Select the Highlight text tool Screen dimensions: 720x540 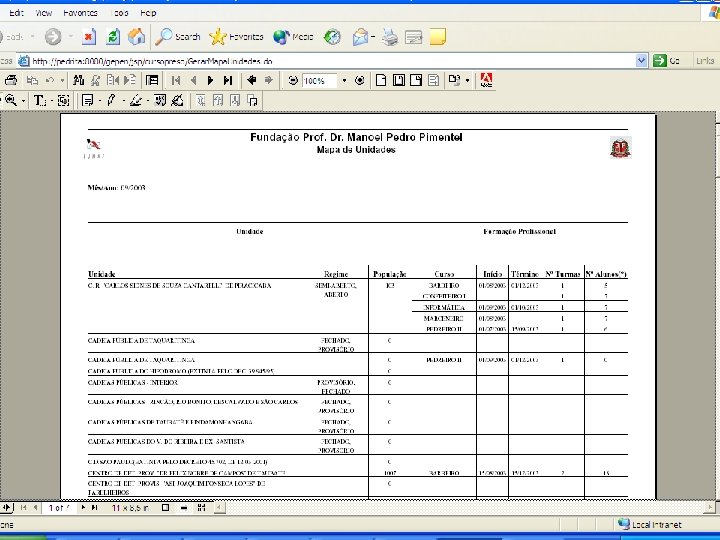coord(135,100)
